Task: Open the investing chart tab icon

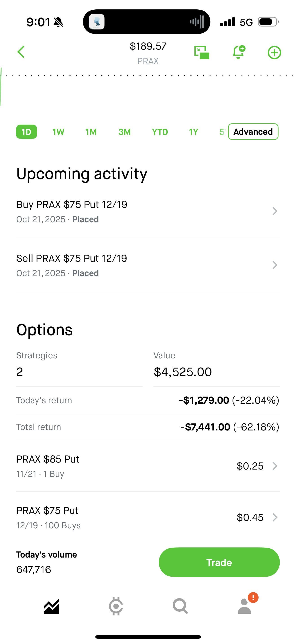Action: pos(52,606)
